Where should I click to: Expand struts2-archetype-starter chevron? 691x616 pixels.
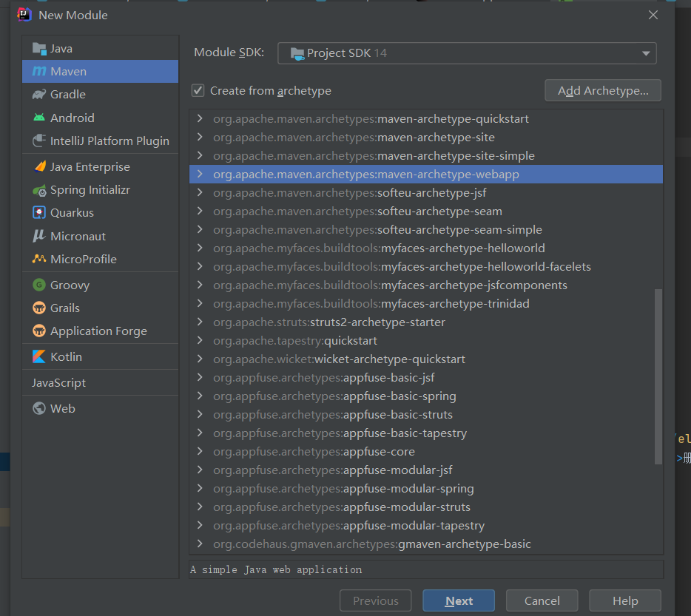200,322
